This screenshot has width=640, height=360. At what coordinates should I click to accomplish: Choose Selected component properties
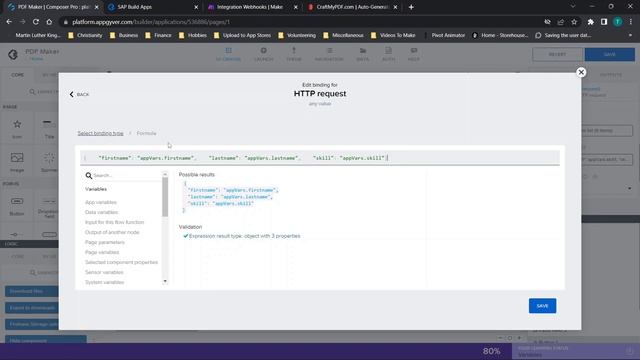[121, 262]
